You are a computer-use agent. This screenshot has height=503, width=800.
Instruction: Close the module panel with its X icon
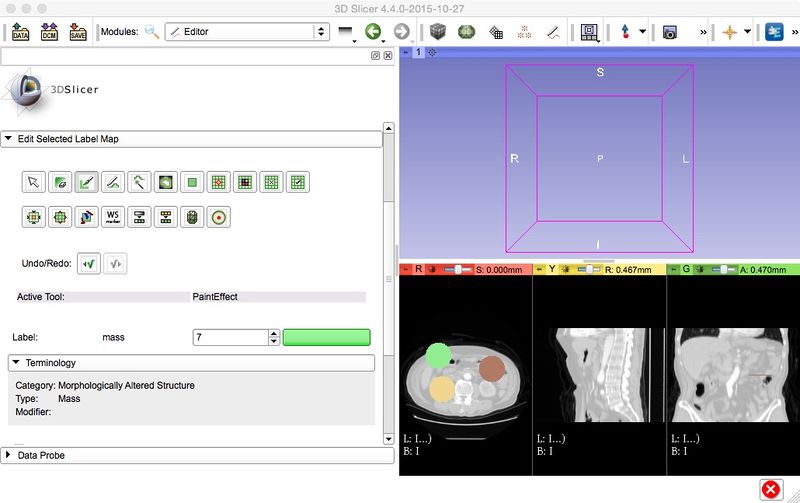coord(388,56)
